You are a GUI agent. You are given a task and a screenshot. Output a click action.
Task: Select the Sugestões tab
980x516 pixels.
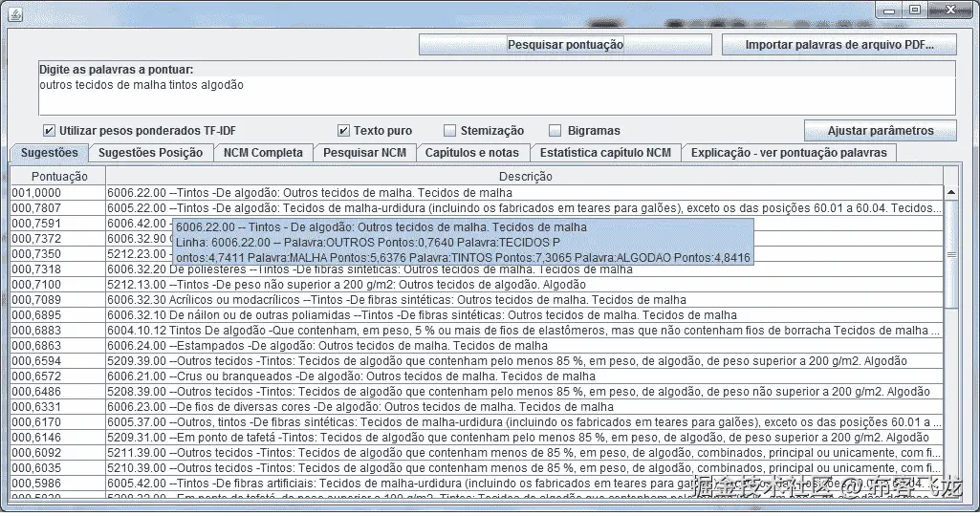[50, 153]
